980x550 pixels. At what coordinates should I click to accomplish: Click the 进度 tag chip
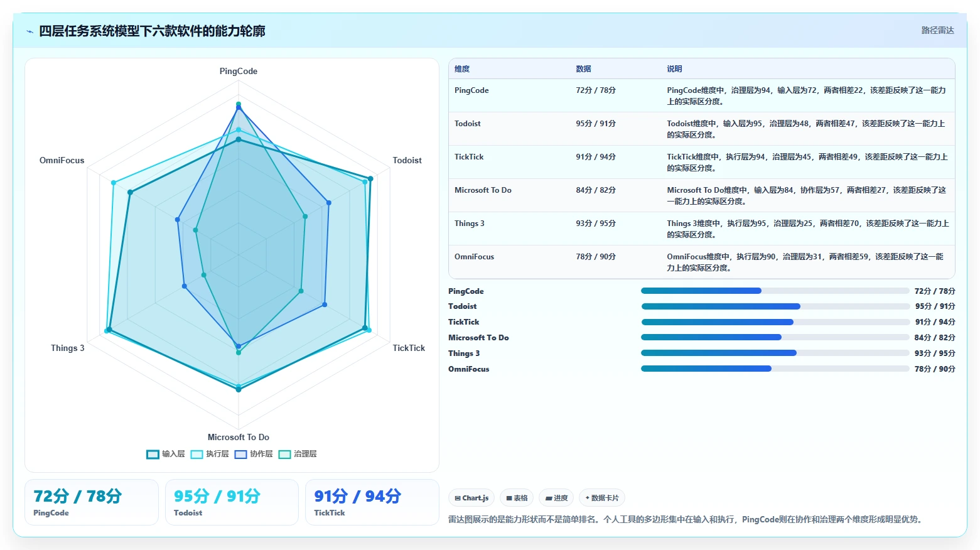click(556, 498)
